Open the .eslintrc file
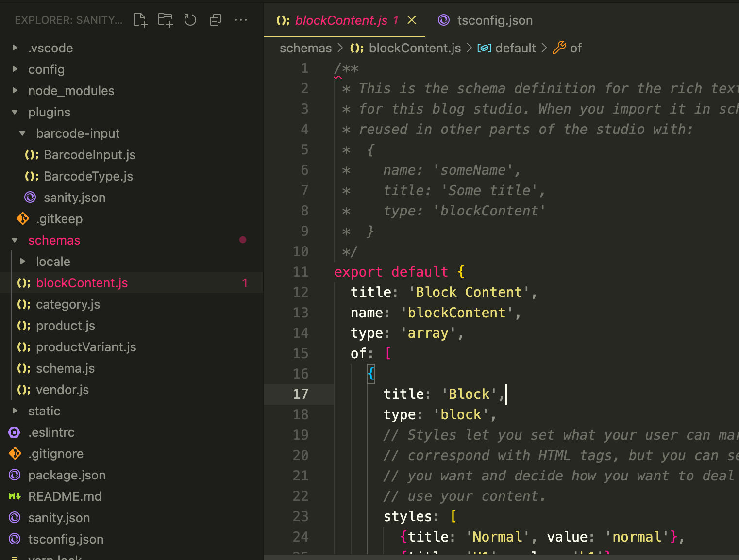 [x=132, y=432]
